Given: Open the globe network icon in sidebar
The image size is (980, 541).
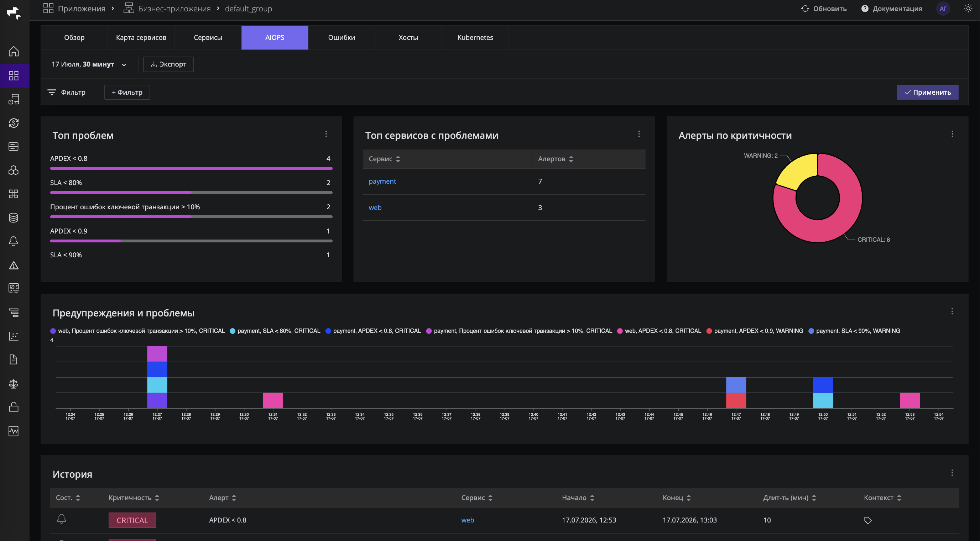Looking at the screenshot, I should pos(14,384).
